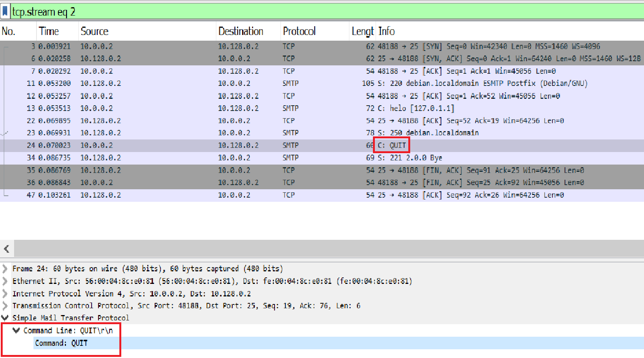Sort packets by the Time column

coord(49,31)
